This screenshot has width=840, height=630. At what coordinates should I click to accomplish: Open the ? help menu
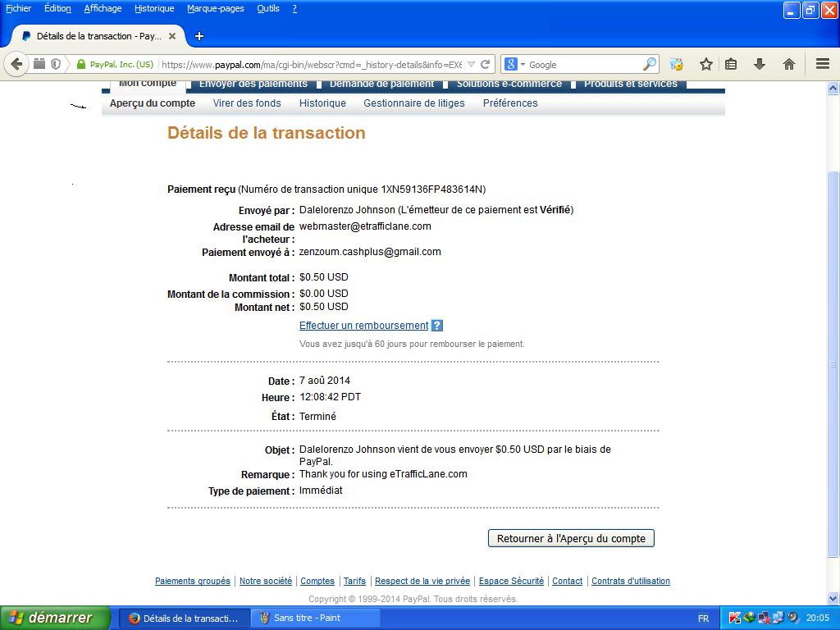pyautogui.click(x=294, y=8)
